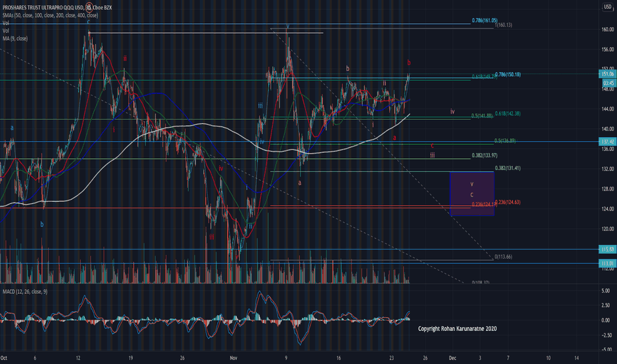Click the 03:45 bar countdown label
The height and width of the screenshot is (364, 617).
click(607, 83)
